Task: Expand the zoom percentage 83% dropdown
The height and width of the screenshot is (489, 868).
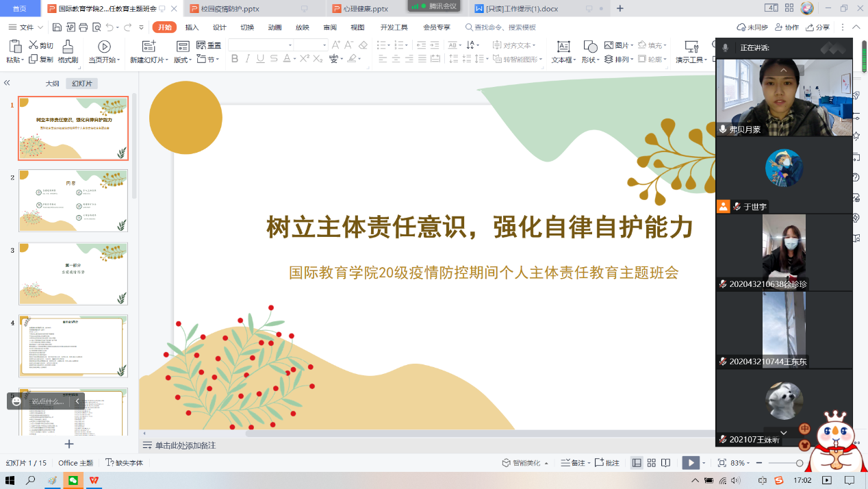Action: [x=742, y=463]
